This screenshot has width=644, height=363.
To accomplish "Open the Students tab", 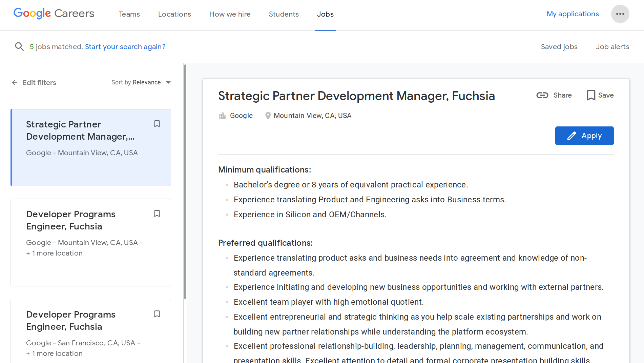I will (284, 14).
